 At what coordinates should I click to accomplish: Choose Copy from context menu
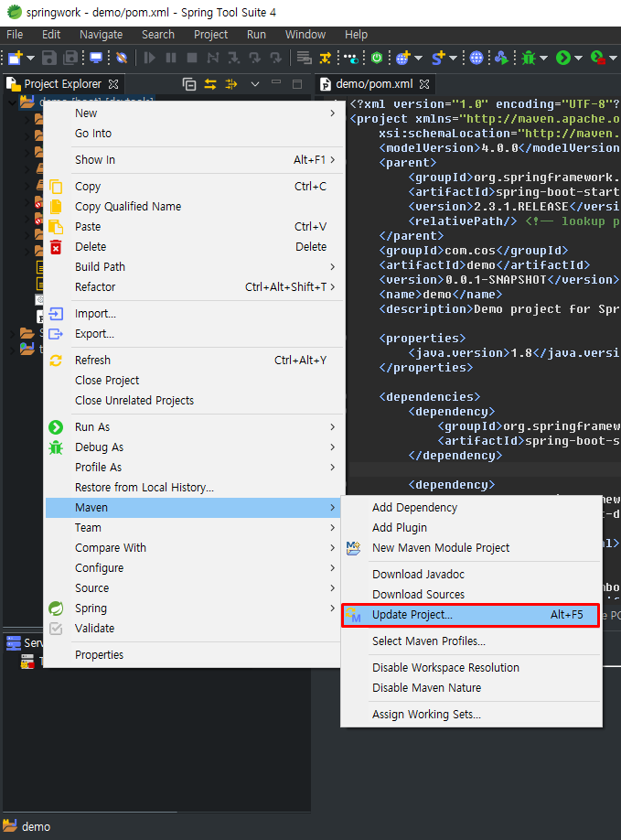point(194,187)
